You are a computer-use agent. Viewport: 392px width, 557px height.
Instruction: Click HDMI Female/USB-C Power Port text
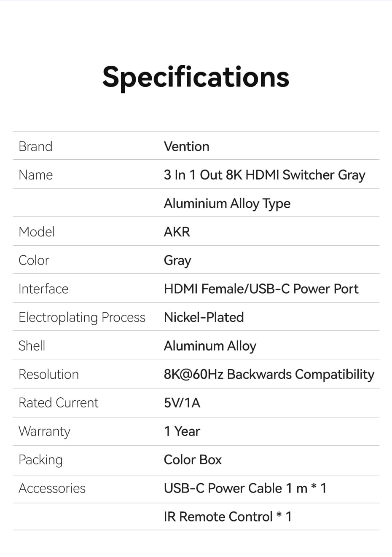click(x=261, y=289)
